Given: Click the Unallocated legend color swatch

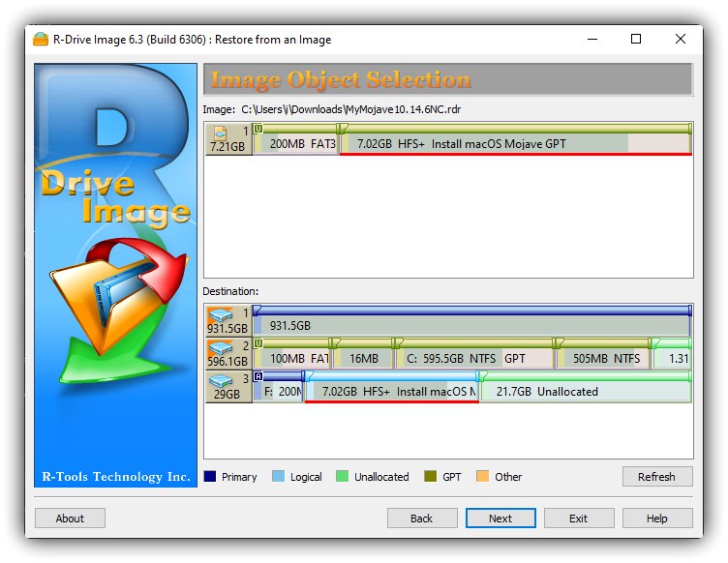Looking at the screenshot, I should coord(342,476).
